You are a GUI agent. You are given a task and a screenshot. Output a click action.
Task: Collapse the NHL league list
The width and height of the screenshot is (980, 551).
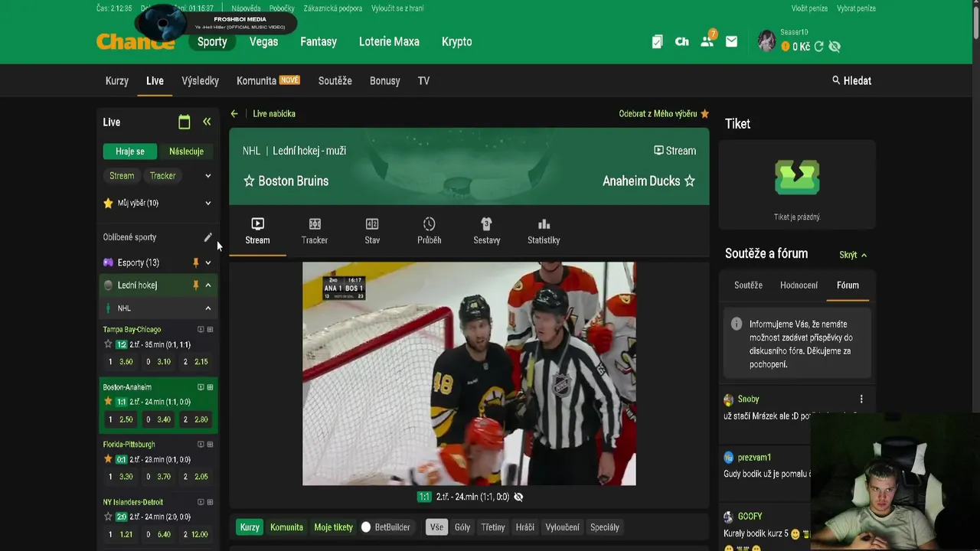tap(207, 308)
